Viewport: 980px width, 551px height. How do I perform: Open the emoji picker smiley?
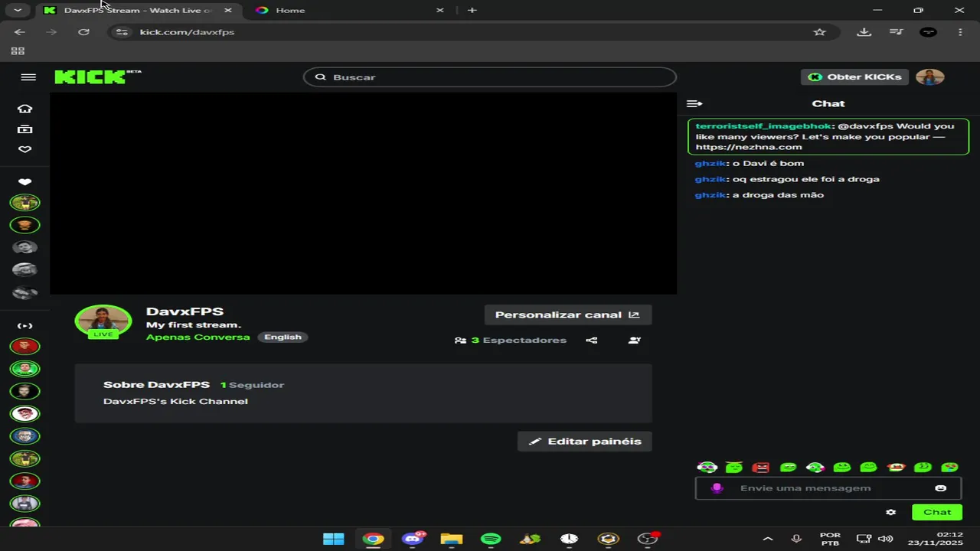tap(941, 488)
